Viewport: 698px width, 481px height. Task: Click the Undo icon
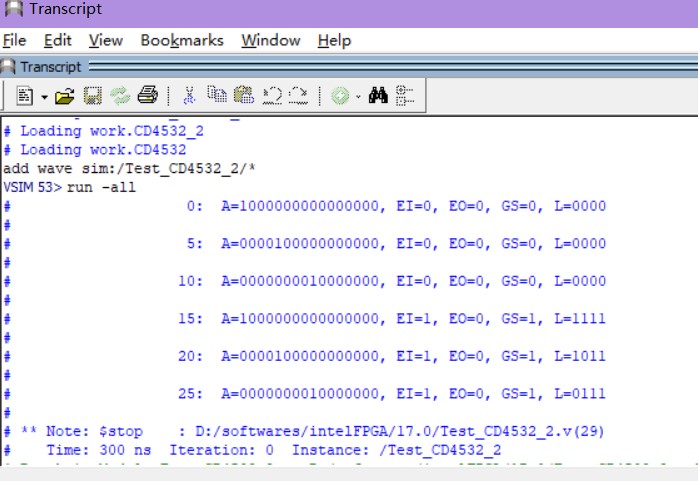coord(272,95)
